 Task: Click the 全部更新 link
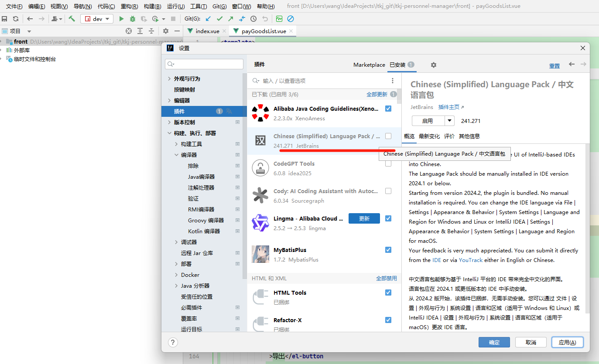[377, 94]
